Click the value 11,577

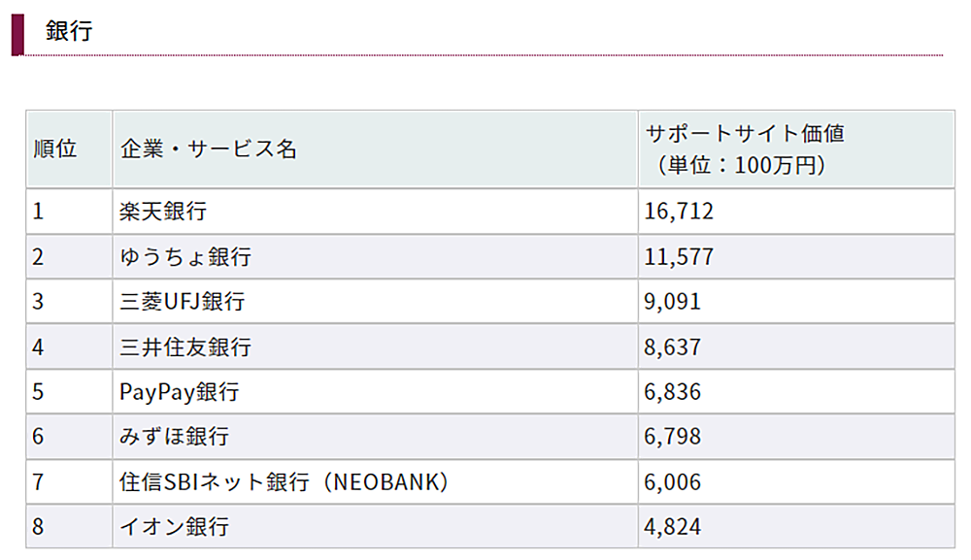click(679, 256)
